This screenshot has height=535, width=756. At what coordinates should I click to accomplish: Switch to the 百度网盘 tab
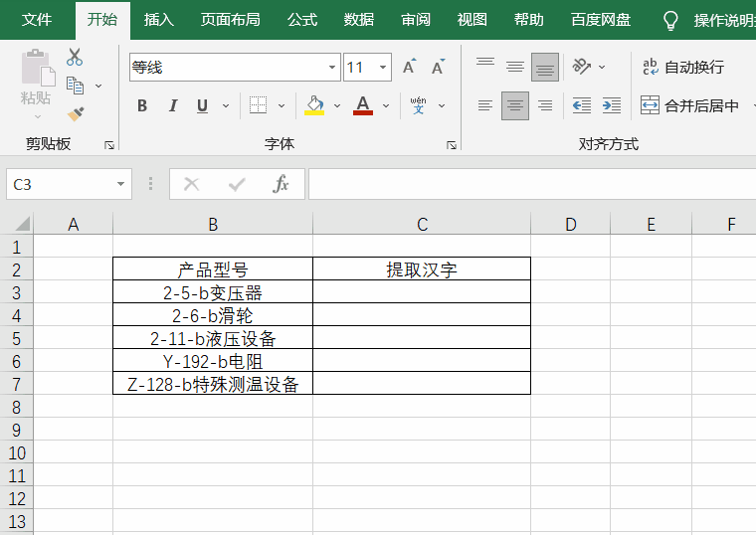(x=601, y=20)
